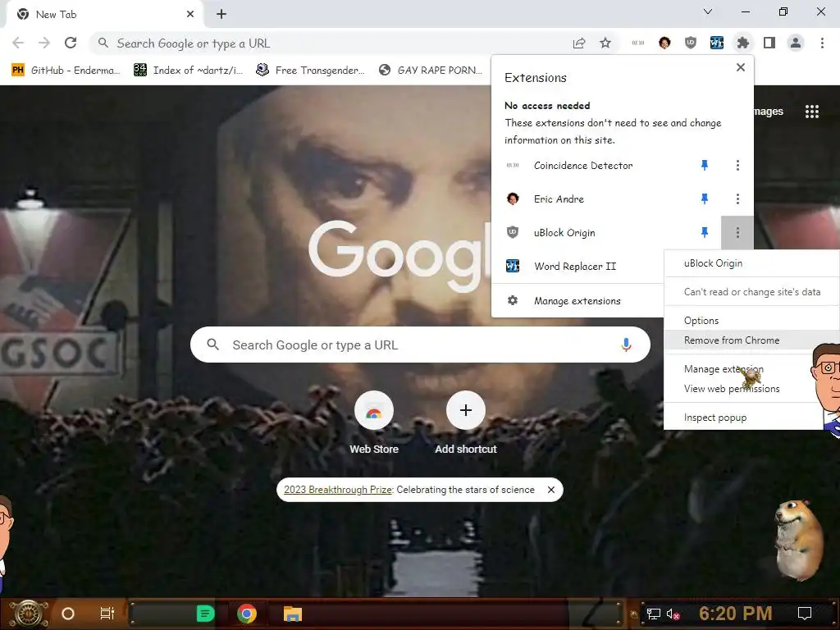Choose Inspect popup

coord(715,418)
